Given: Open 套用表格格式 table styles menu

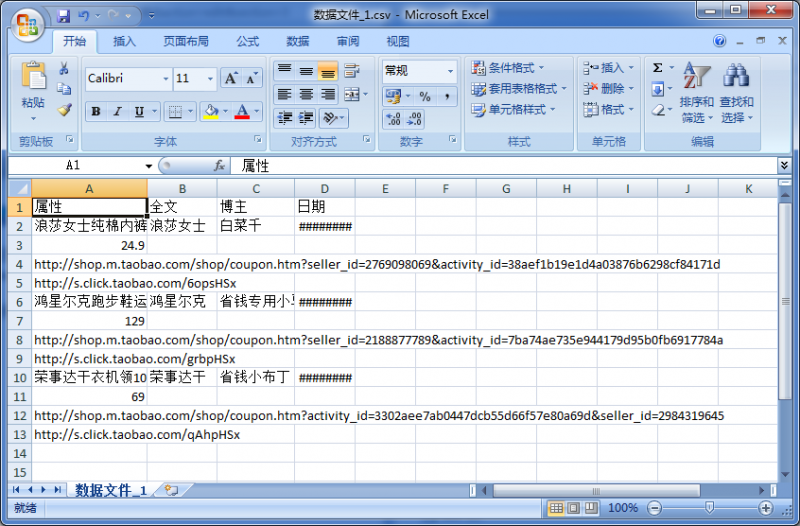Looking at the screenshot, I should pyautogui.click(x=519, y=89).
